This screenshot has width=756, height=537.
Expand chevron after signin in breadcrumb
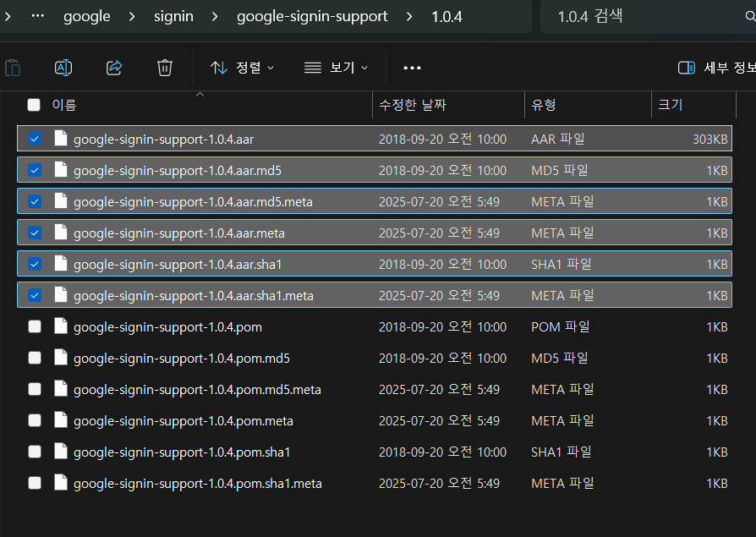(x=215, y=17)
